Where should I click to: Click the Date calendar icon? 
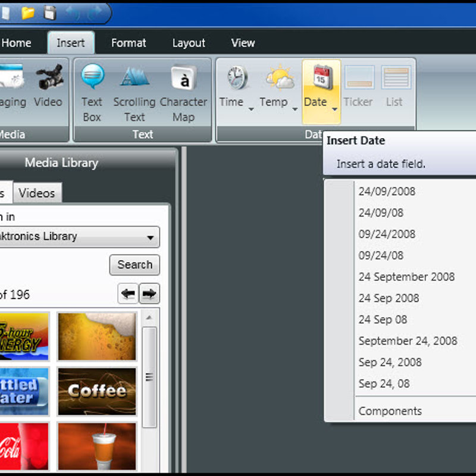(322, 78)
